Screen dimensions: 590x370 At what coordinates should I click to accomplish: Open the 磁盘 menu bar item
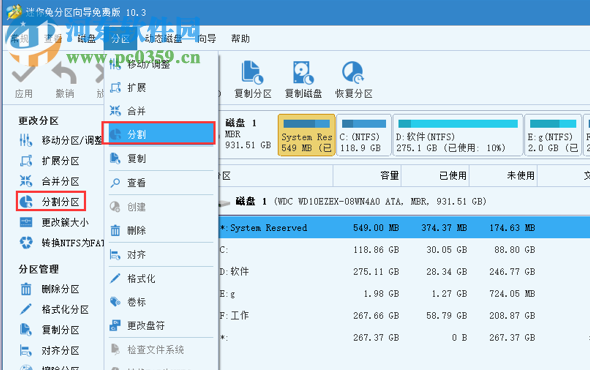[87, 38]
